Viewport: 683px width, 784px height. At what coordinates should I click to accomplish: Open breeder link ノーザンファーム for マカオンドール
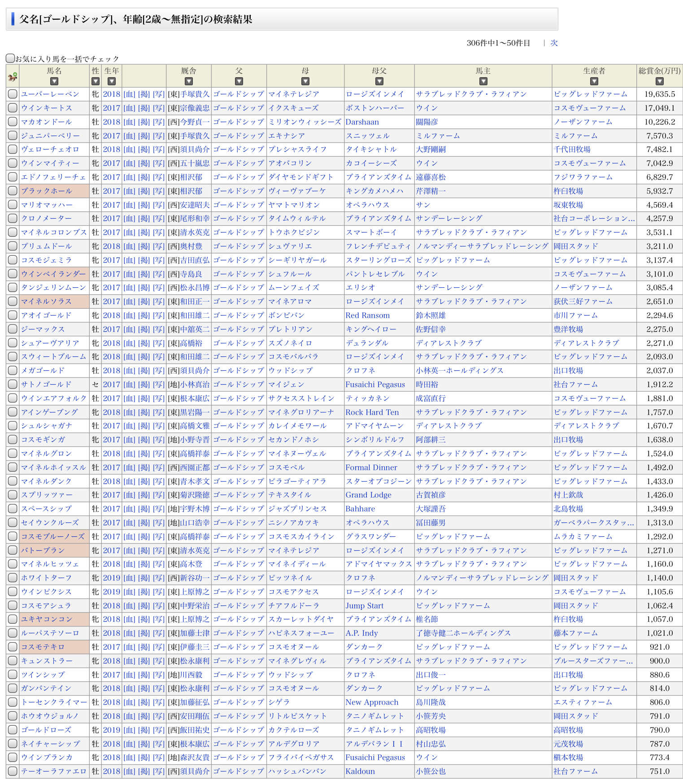click(x=583, y=122)
